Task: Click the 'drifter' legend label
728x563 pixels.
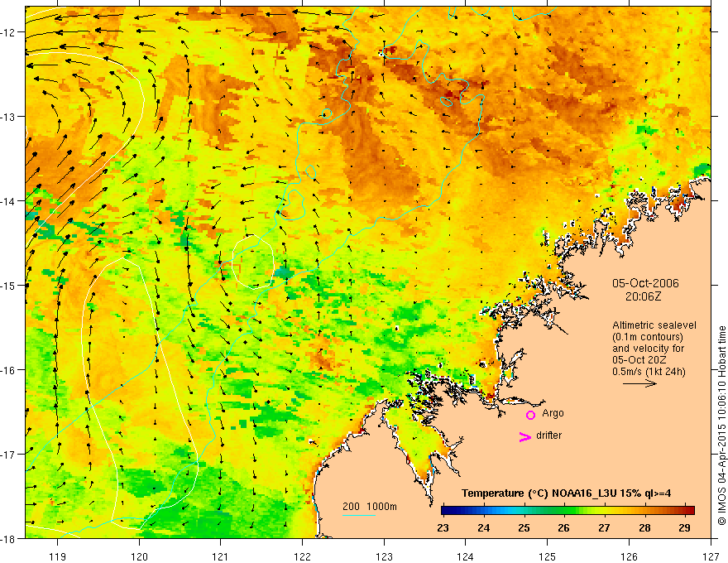Action: [548, 435]
